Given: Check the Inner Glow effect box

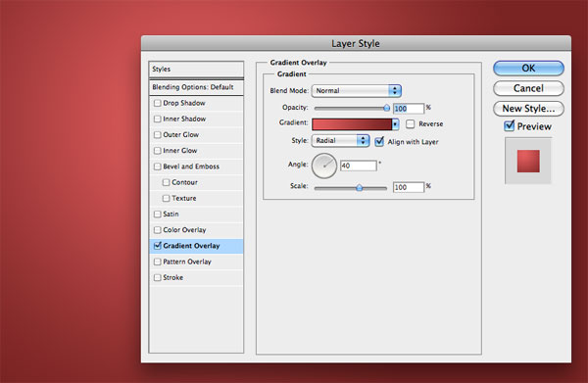Looking at the screenshot, I should click(x=158, y=151).
